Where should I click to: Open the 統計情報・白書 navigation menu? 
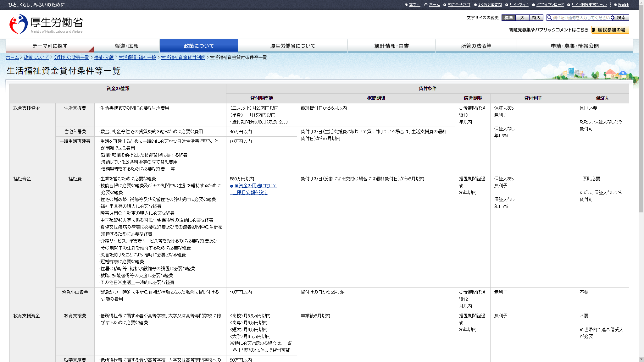point(391,46)
